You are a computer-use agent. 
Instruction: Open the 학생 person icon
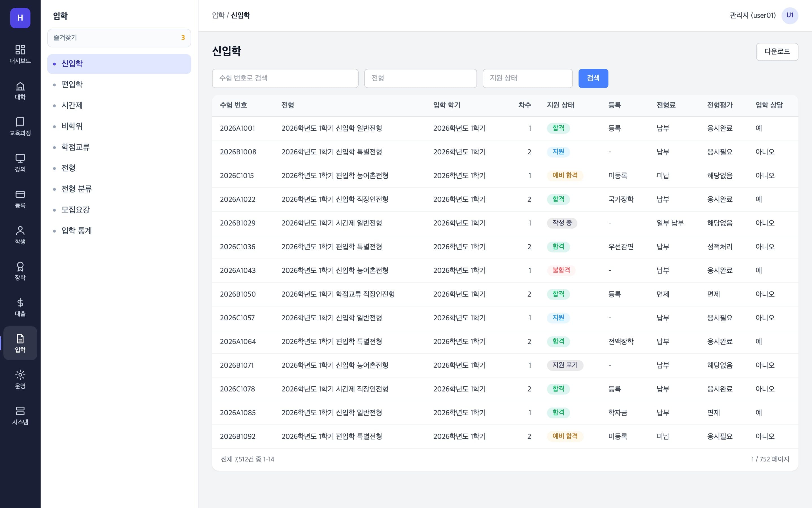pyautogui.click(x=20, y=235)
